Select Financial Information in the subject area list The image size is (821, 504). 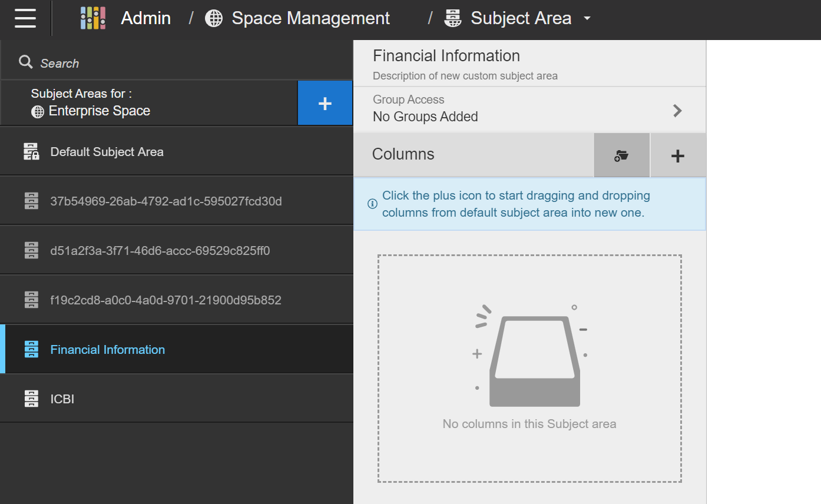point(177,349)
